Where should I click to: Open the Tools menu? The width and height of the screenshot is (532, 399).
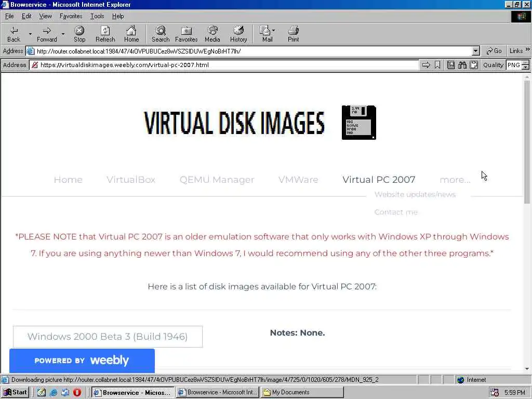pyautogui.click(x=97, y=16)
